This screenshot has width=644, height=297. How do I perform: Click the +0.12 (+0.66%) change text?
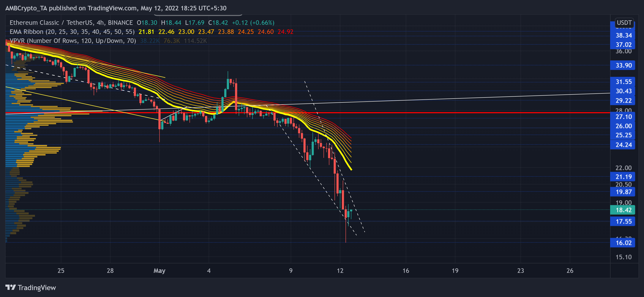tap(253, 23)
